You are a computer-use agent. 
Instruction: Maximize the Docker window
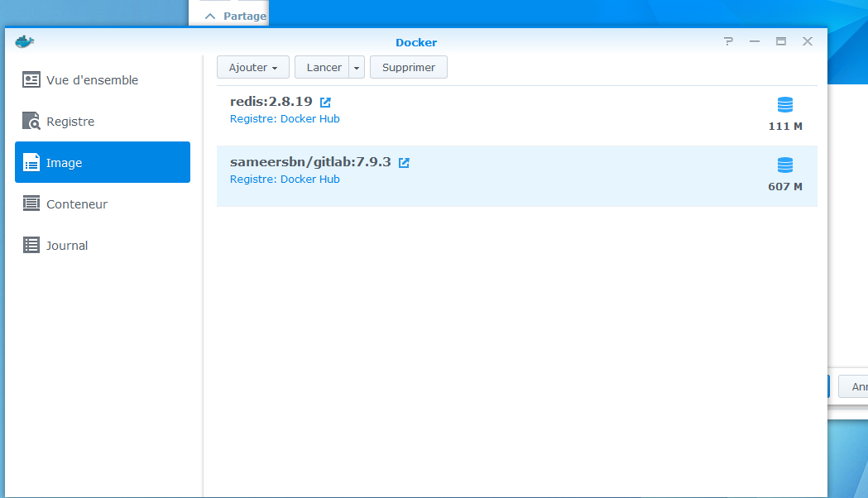(x=781, y=41)
